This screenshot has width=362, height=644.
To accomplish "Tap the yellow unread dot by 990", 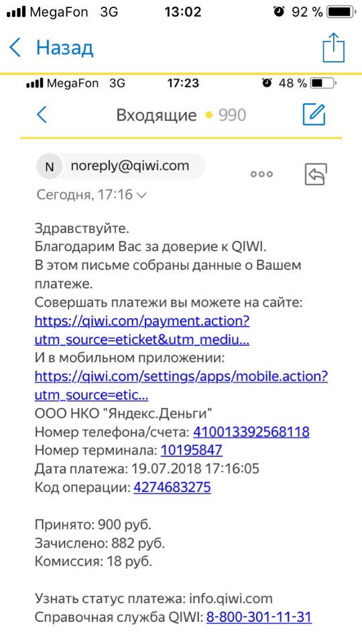I will coord(208,115).
